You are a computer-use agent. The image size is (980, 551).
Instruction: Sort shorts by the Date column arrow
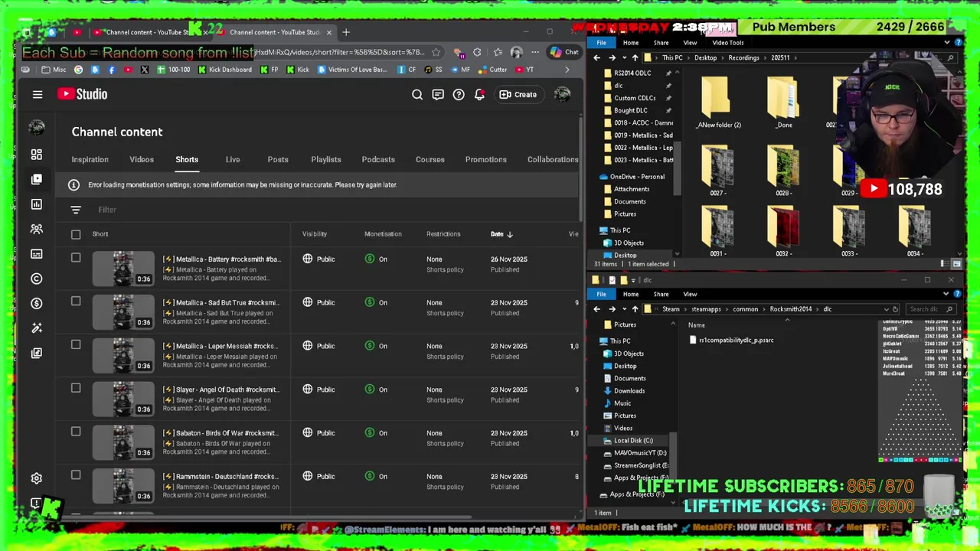(x=510, y=234)
